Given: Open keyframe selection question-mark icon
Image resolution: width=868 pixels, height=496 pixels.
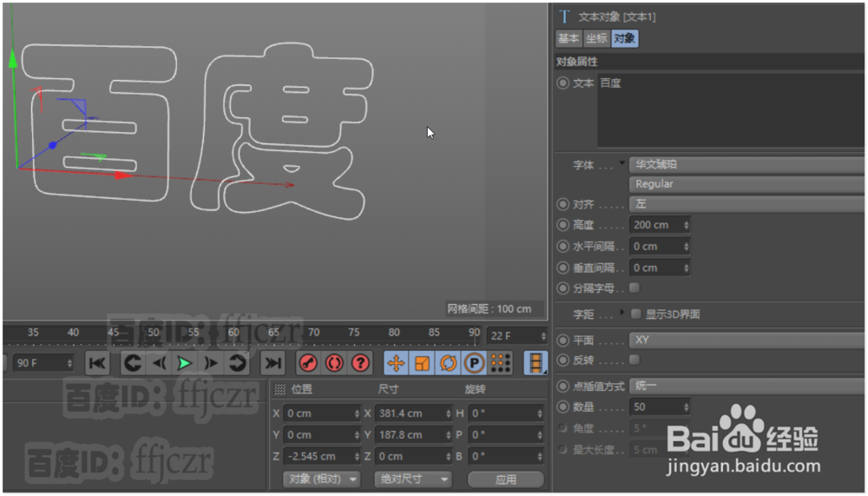Looking at the screenshot, I should tap(360, 364).
